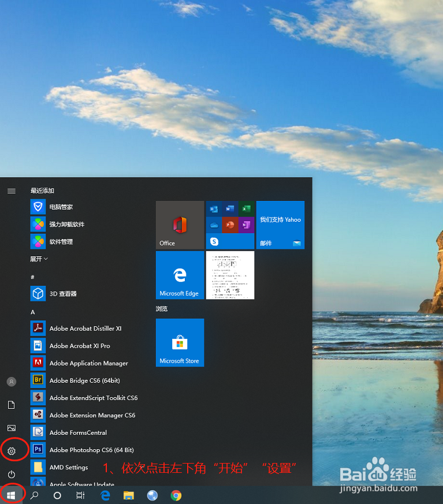Open OneNote icon in Office apps tile
Image resolution: width=443 pixels, height=504 pixels.
[x=246, y=225]
